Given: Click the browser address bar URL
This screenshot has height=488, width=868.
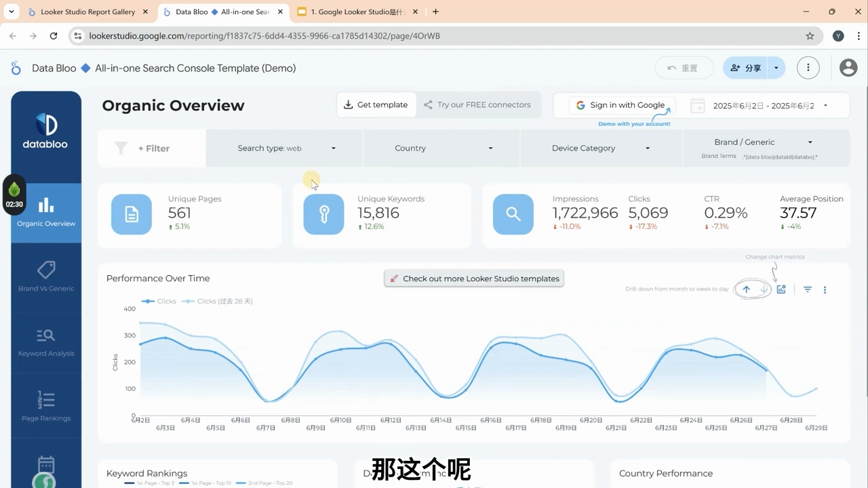Looking at the screenshot, I should pos(264,35).
